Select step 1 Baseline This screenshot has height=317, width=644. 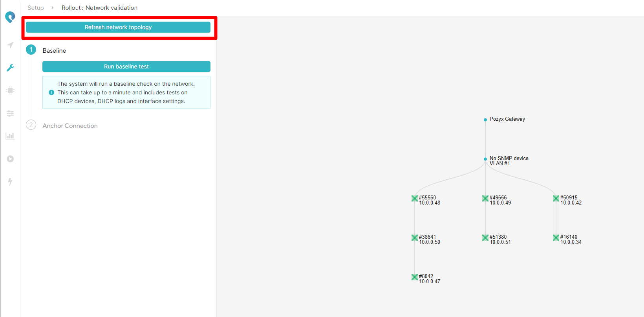54,51
